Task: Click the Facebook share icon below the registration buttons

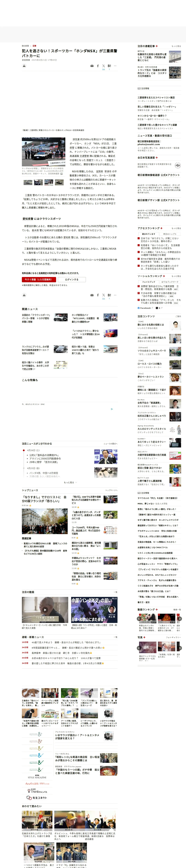Action: point(98,295)
